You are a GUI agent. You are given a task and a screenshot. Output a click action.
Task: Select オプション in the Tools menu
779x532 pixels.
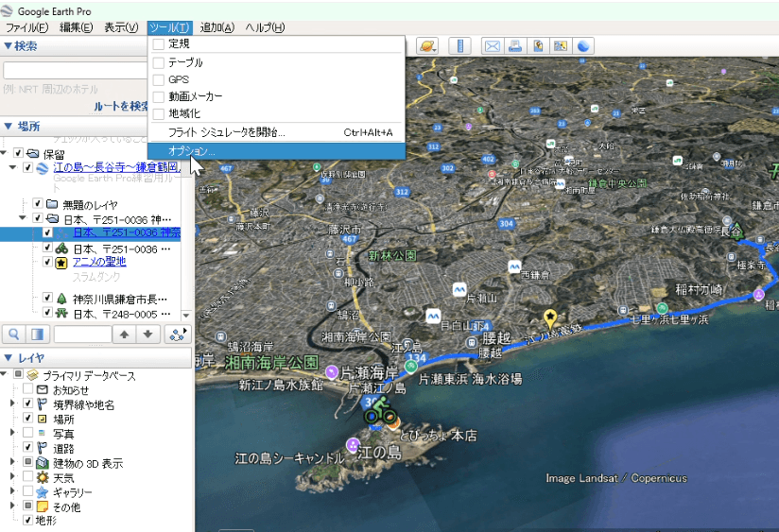[192, 151]
